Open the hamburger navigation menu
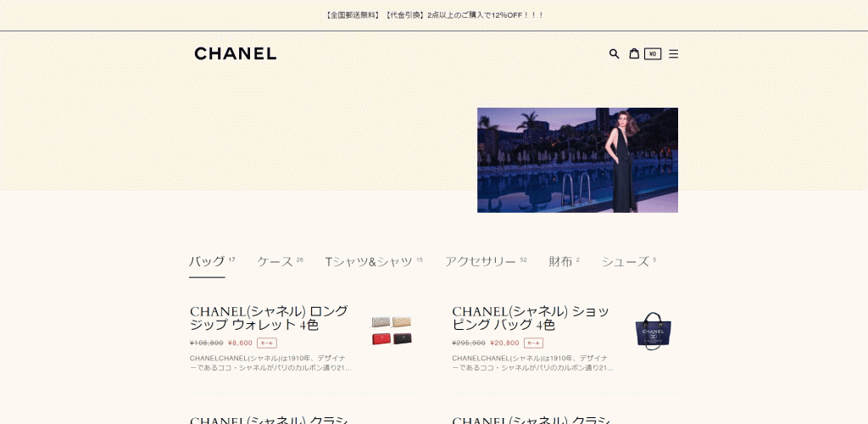Screen dimensions: 868x424 click(673, 53)
